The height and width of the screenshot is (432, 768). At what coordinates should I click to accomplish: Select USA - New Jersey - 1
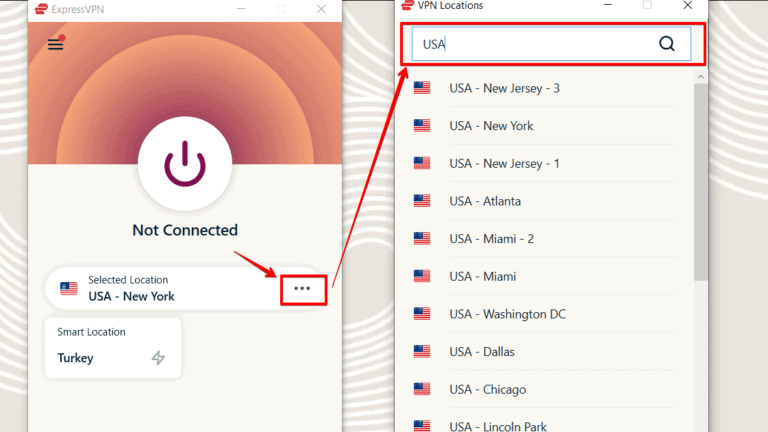tap(504, 164)
